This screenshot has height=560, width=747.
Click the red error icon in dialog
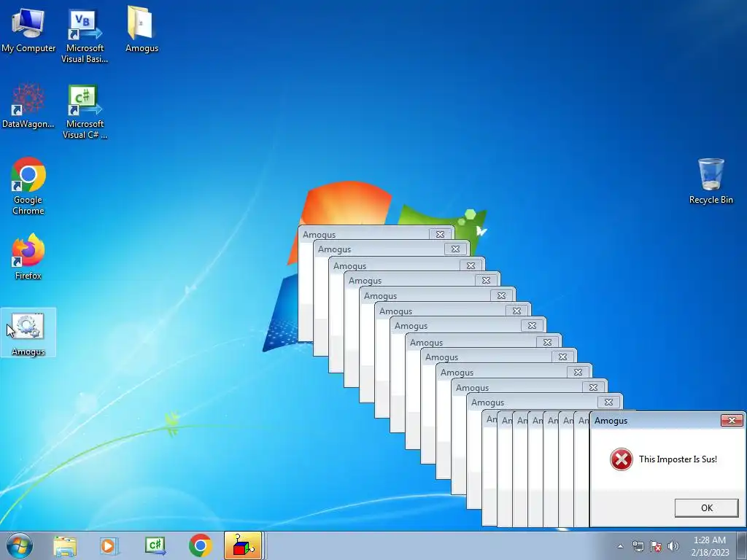[622, 459]
